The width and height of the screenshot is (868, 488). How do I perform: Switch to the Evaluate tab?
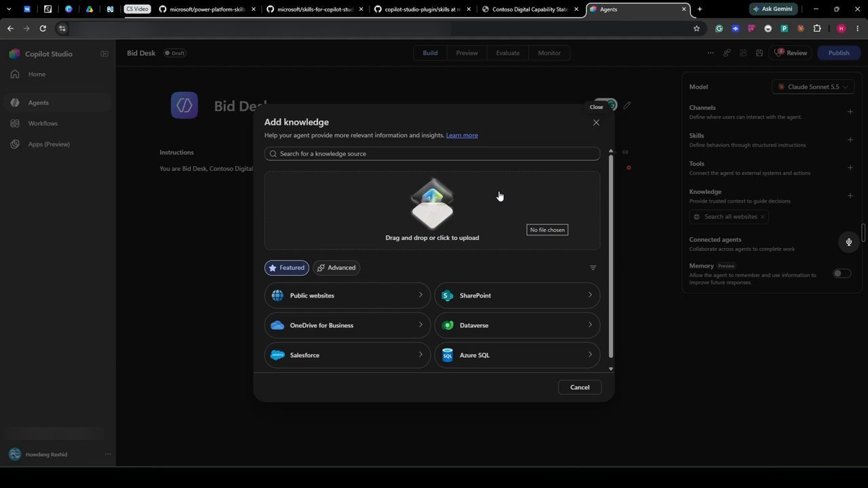[507, 53]
